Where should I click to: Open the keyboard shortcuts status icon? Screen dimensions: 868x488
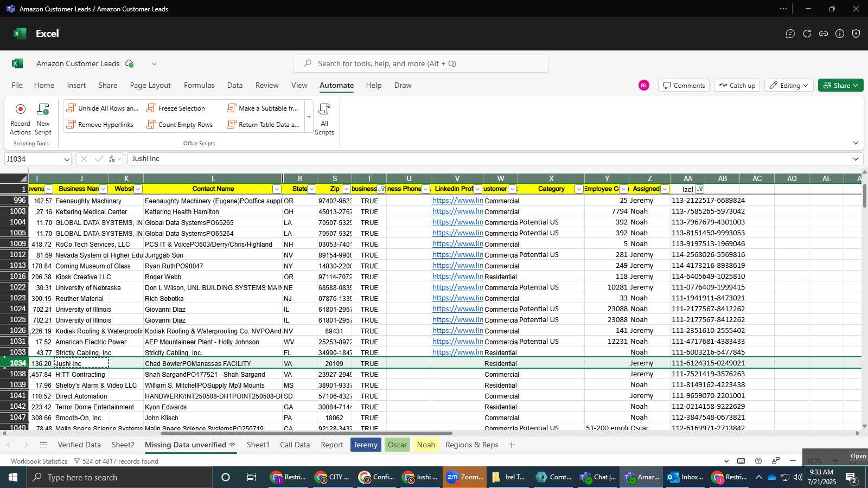pos(741,461)
